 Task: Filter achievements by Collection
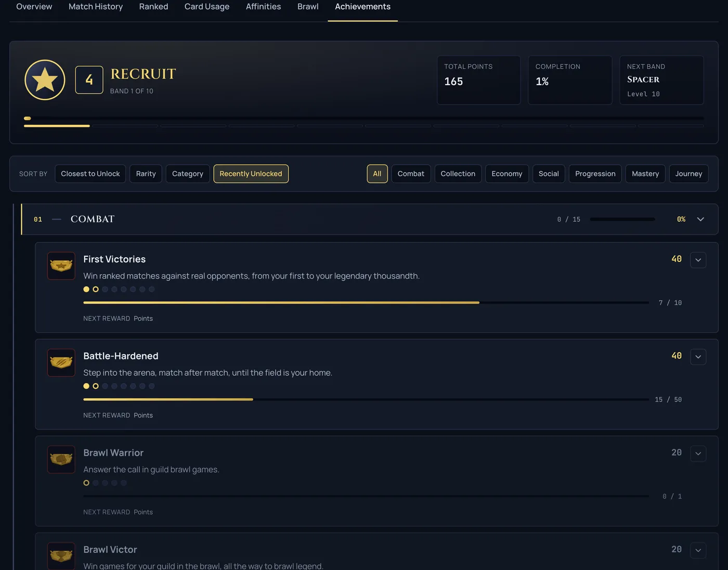[458, 174]
